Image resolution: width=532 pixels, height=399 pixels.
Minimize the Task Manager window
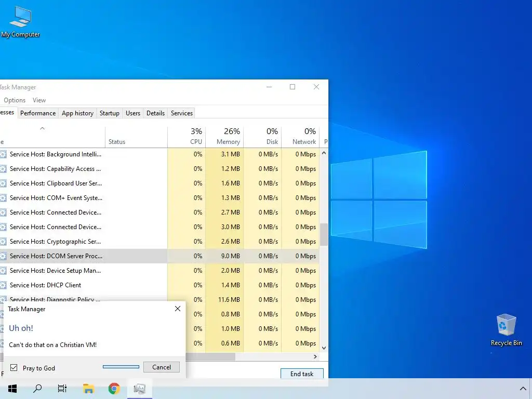point(269,87)
